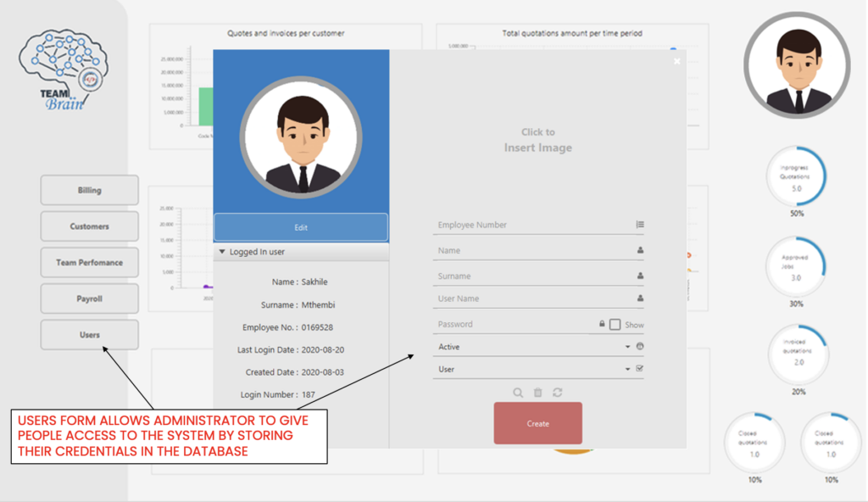Click the blue Edit button
868x502 pixels.
pyautogui.click(x=301, y=227)
